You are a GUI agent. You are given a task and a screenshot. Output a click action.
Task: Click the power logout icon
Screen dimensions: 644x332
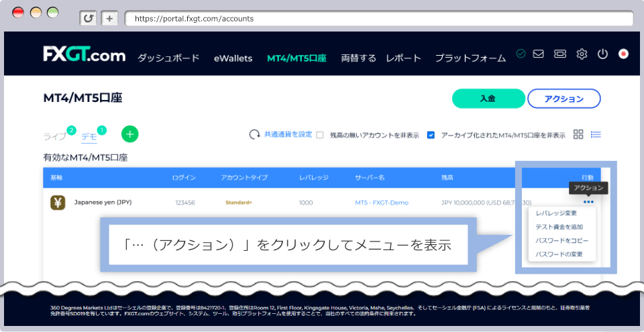[x=602, y=54]
